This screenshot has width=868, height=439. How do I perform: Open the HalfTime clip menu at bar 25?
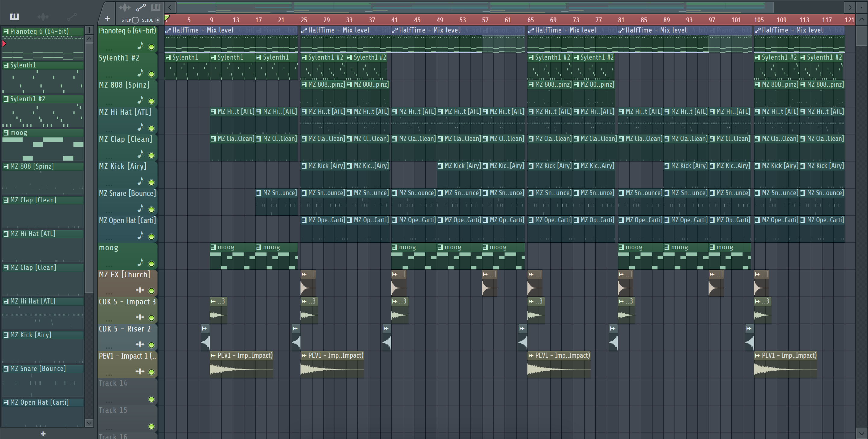point(304,30)
